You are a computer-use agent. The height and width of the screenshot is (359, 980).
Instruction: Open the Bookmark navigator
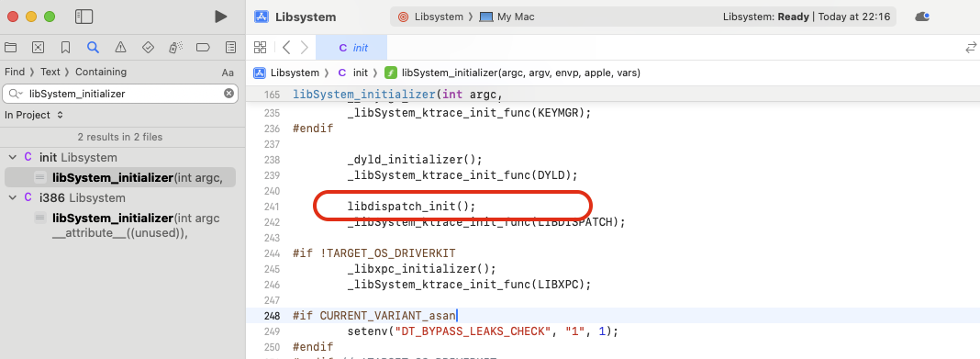pyautogui.click(x=66, y=47)
